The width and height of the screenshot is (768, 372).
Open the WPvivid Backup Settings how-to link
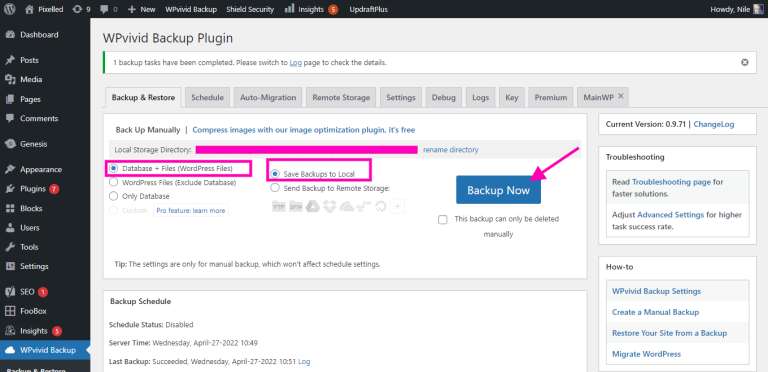point(656,291)
